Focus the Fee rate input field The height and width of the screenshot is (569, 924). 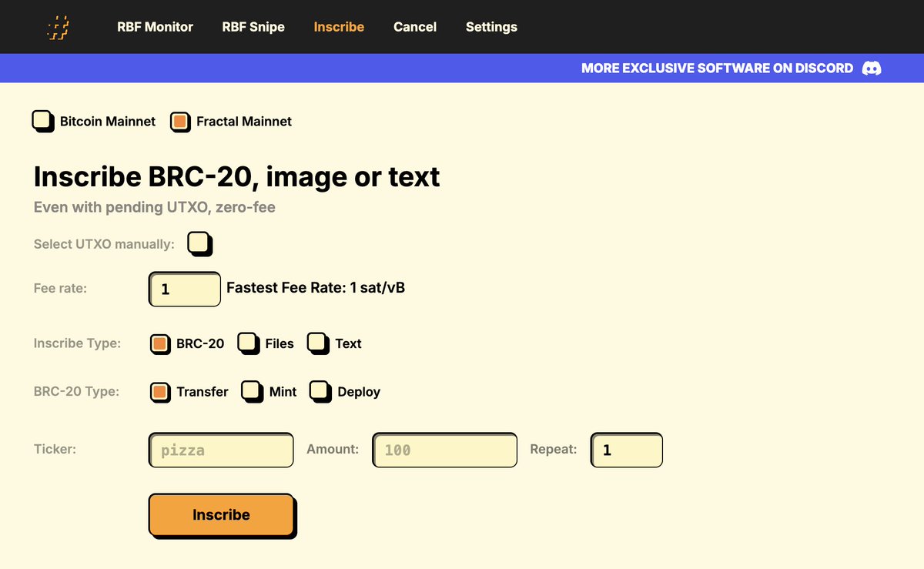point(185,289)
